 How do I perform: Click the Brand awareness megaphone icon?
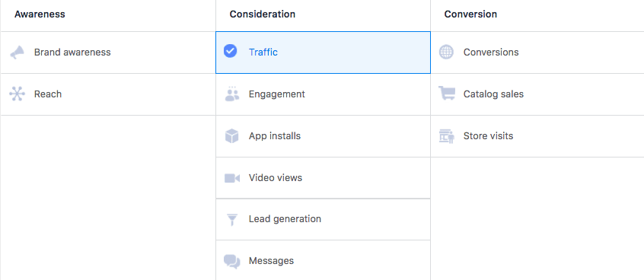pyautogui.click(x=18, y=52)
